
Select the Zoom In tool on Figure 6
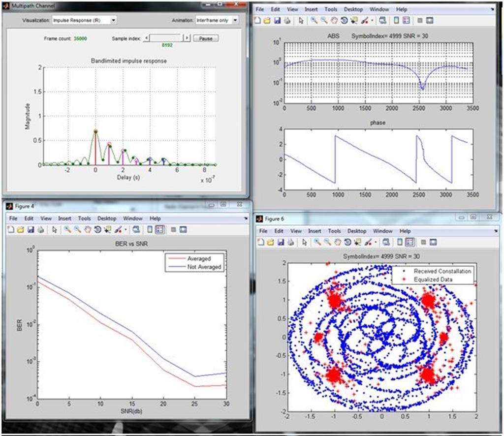(x=317, y=242)
